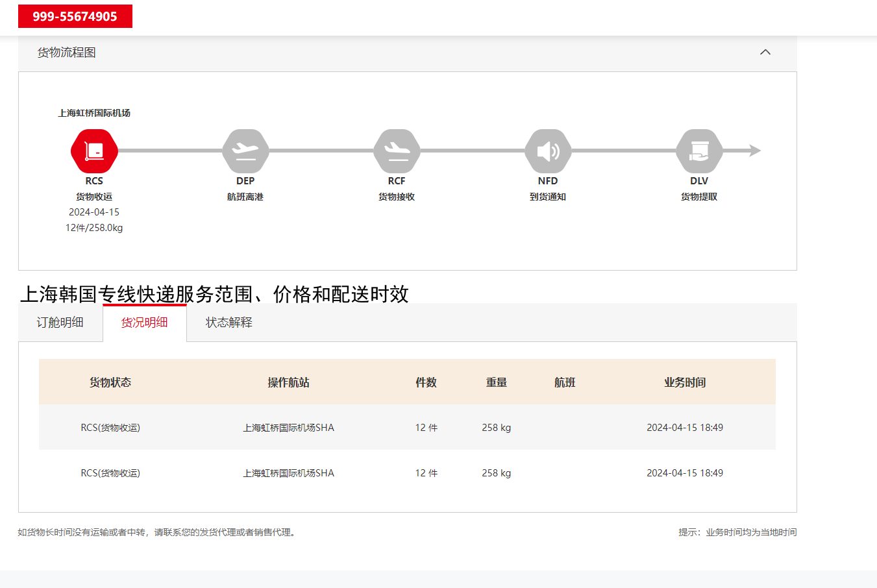This screenshot has height=588, width=877.
Task: Click the NFD arrival notification speaker icon
Action: click(x=548, y=151)
